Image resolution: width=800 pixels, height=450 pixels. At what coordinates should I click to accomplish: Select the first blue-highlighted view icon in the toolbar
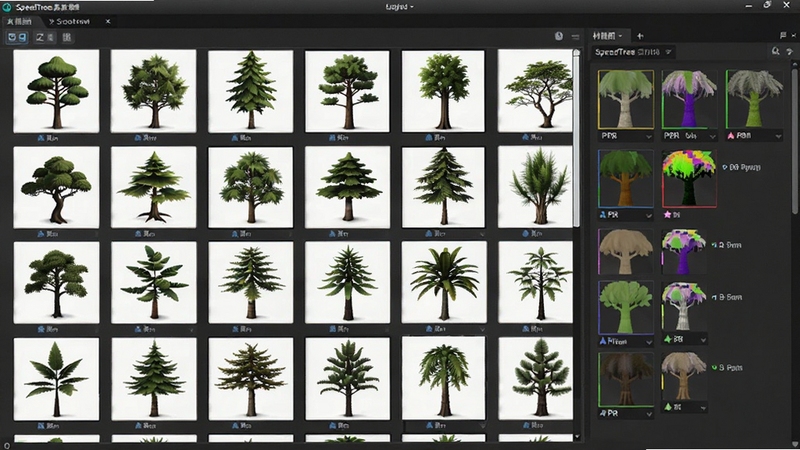coord(12,37)
